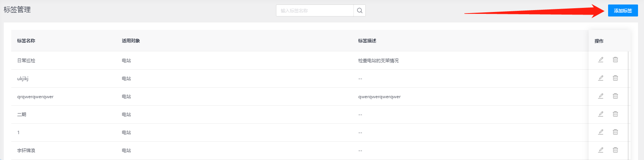Viewport: 644px width, 160px height.
Task: Delete the 日常巡检 tag
Action: click(x=615, y=60)
